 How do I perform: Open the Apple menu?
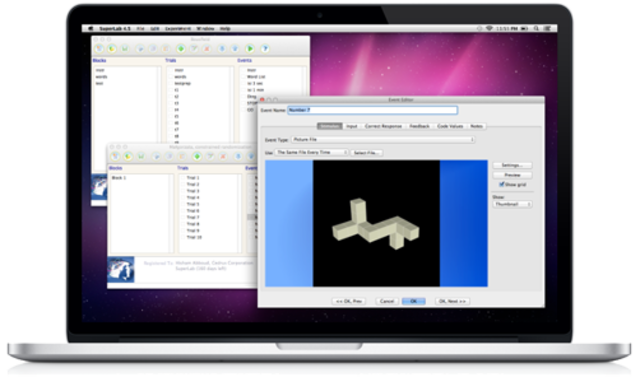[90, 29]
